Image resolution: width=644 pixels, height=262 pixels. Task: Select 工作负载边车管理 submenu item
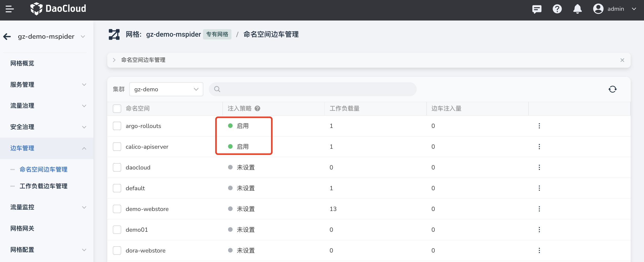pos(43,186)
